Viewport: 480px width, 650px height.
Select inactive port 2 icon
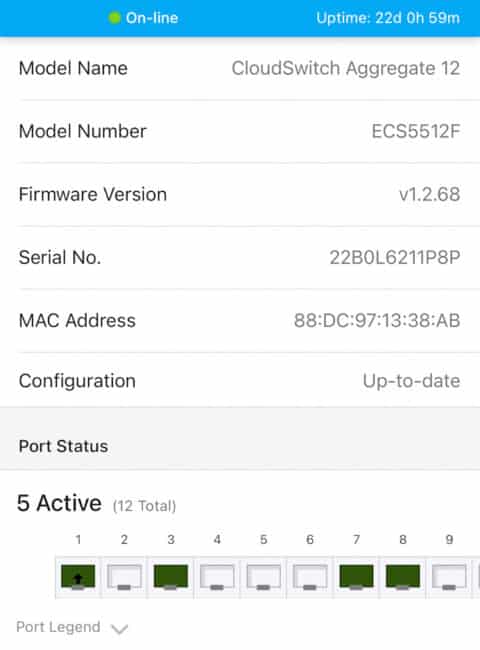pos(124,577)
